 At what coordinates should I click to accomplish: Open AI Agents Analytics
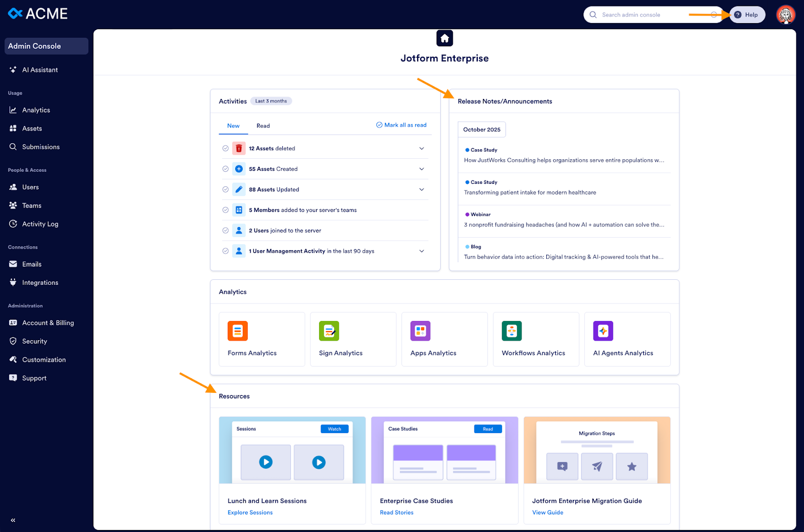click(602, 331)
